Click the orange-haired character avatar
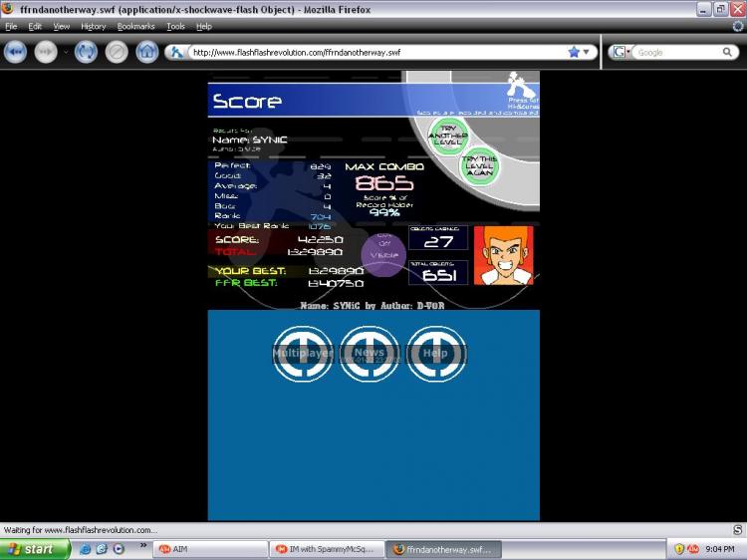This screenshot has height=560, width=747. point(504,255)
